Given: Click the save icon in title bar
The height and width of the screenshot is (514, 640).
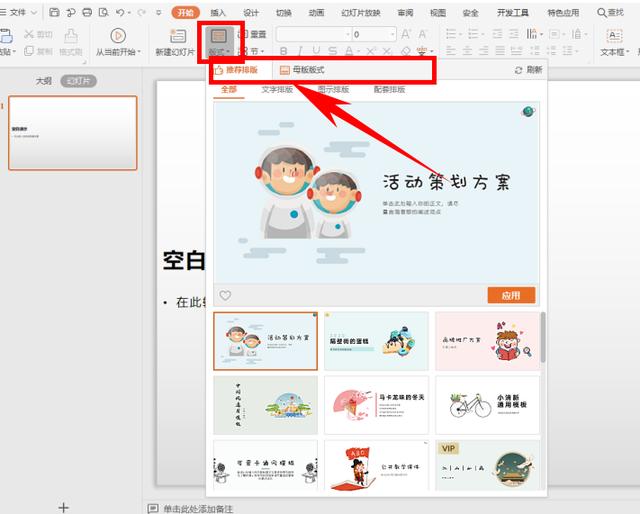Looking at the screenshot, I should [54, 12].
